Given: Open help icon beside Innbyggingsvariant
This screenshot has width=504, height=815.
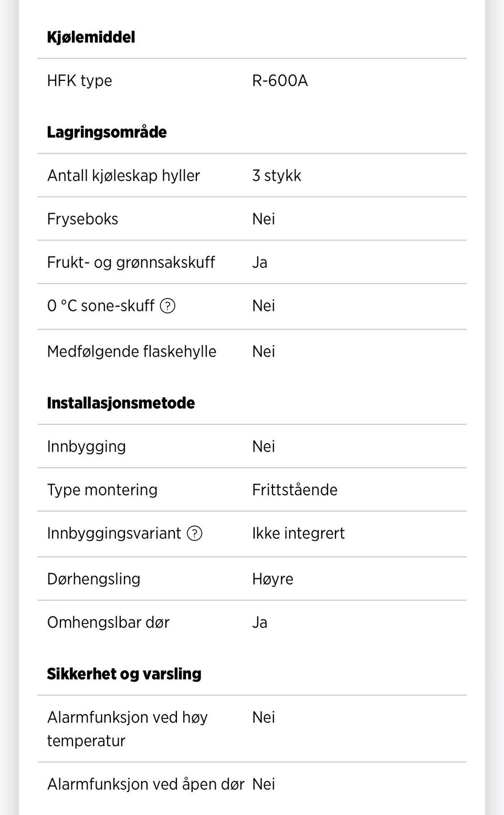Looking at the screenshot, I should pos(195,534).
